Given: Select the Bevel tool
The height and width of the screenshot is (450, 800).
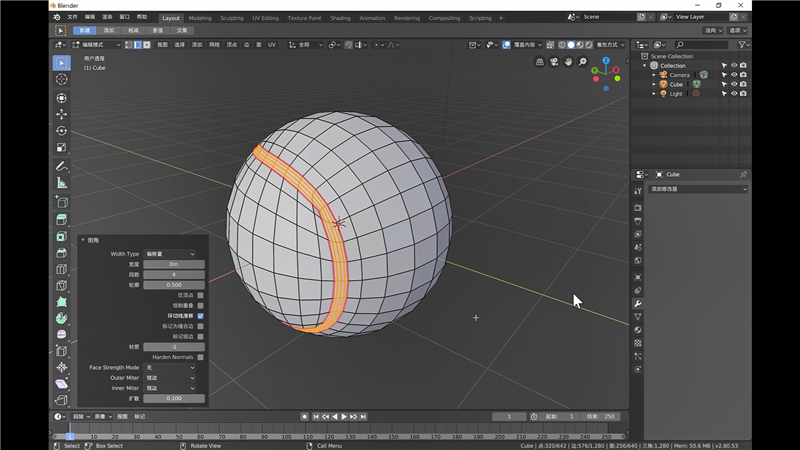Looking at the screenshot, I should [62, 253].
